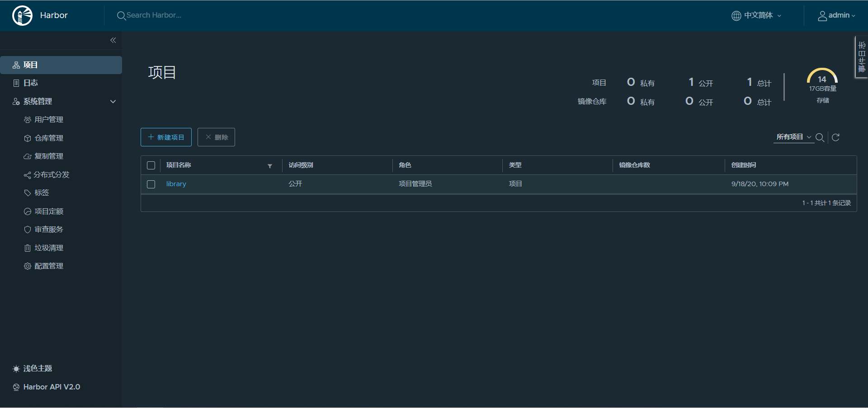
Task: Click the 9/18/20, 10:09 PM date cell
Action: pyautogui.click(x=760, y=184)
